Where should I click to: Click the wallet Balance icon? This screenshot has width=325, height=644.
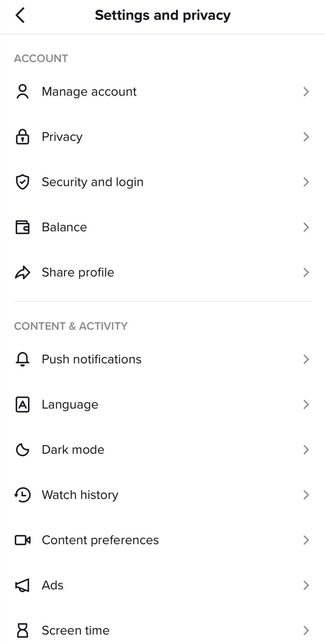click(22, 227)
